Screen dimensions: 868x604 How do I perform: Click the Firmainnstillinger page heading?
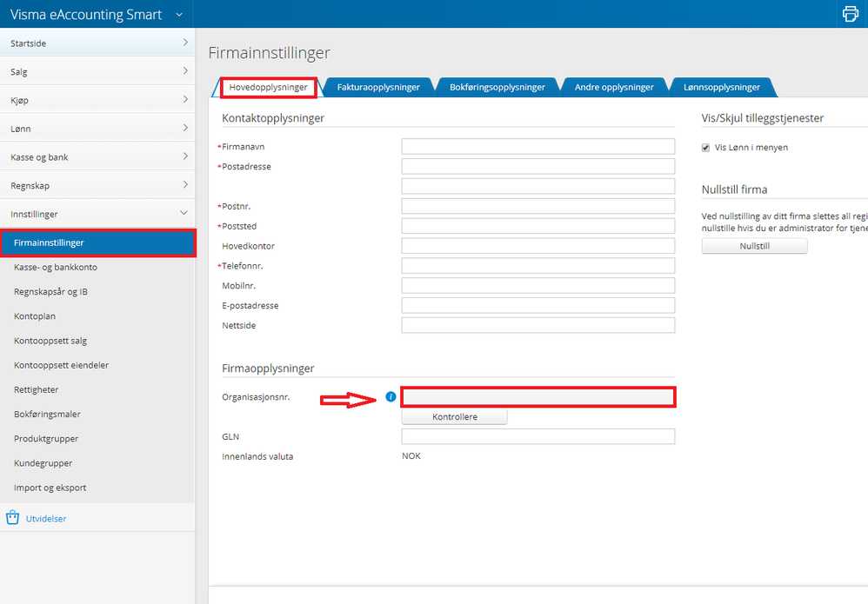click(269, 53)
